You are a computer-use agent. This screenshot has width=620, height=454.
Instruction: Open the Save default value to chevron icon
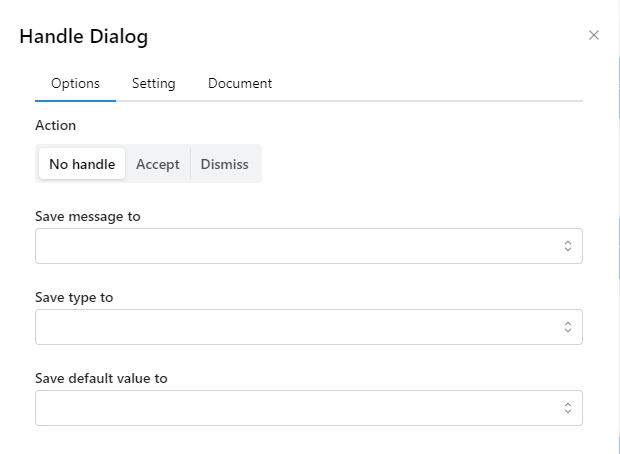(567, 408)
